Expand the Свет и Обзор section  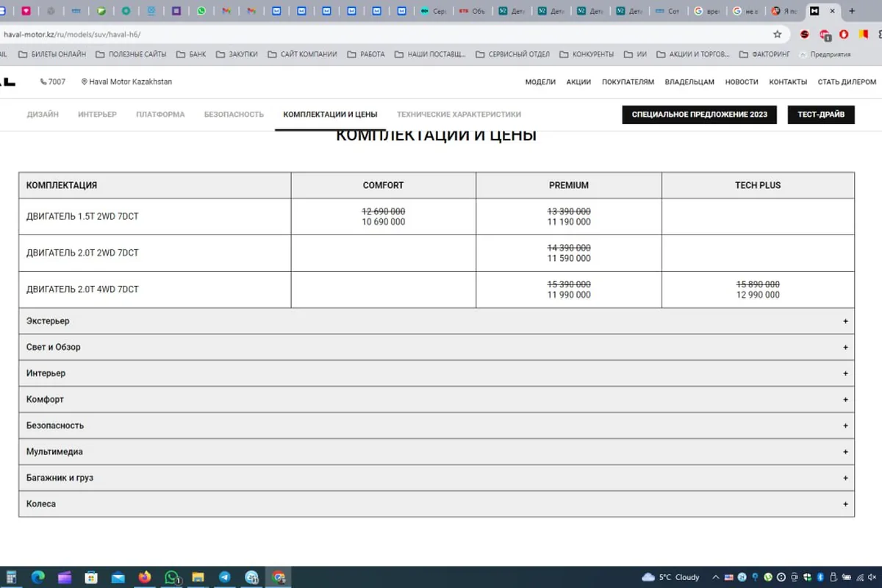tap(437, 347)
